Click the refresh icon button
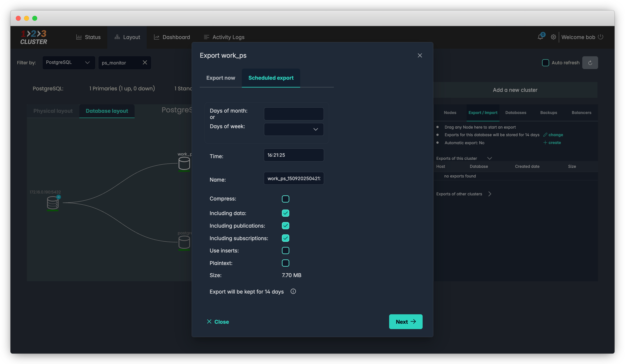Image resolution: width=625 pixels, height=364 pixels. tap(590, 63)
